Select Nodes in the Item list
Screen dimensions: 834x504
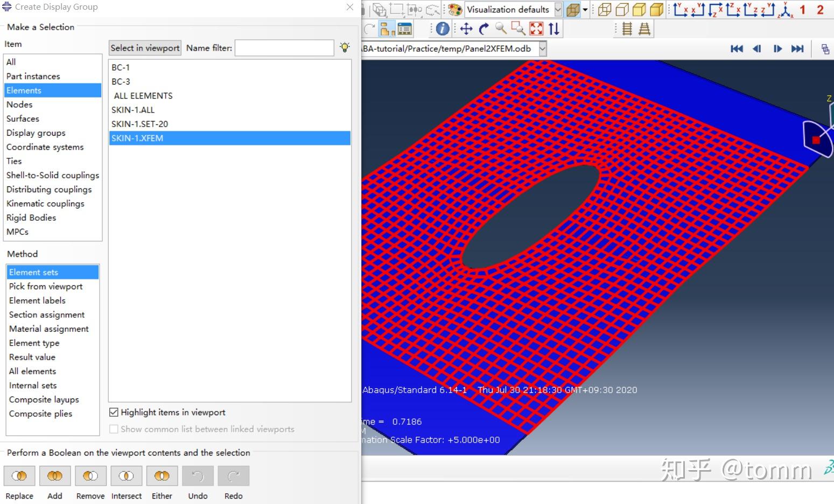[19, 104]
